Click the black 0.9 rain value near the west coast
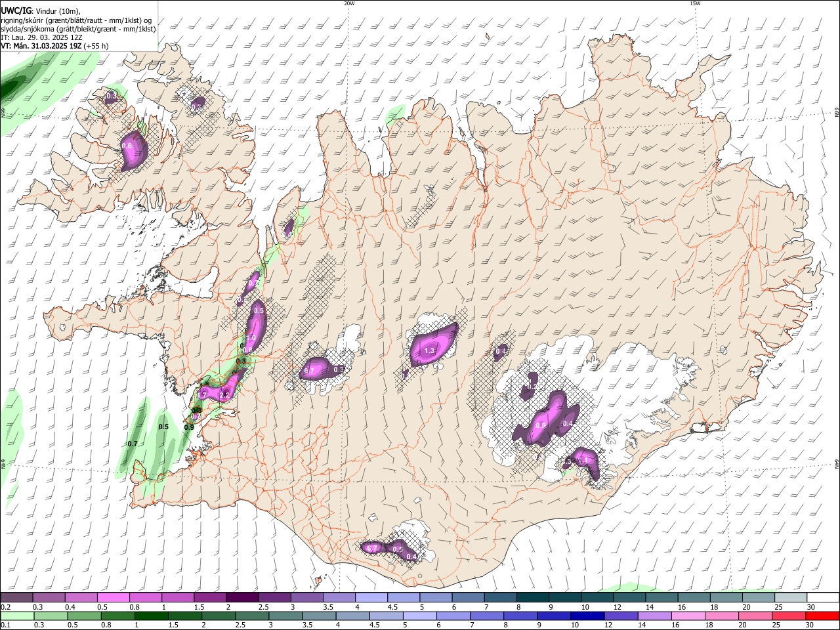This screenshot has height=630, width=840. click(x=189, y=427)
